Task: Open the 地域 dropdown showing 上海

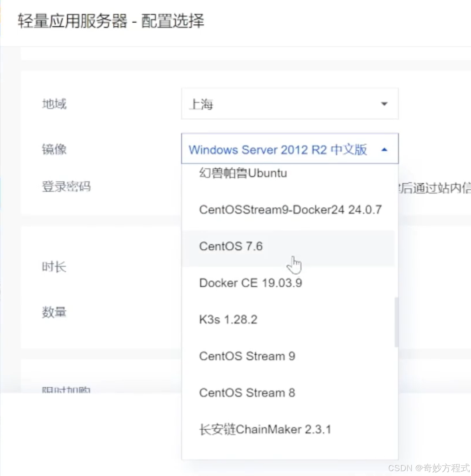Action: [x=289, y=104]
